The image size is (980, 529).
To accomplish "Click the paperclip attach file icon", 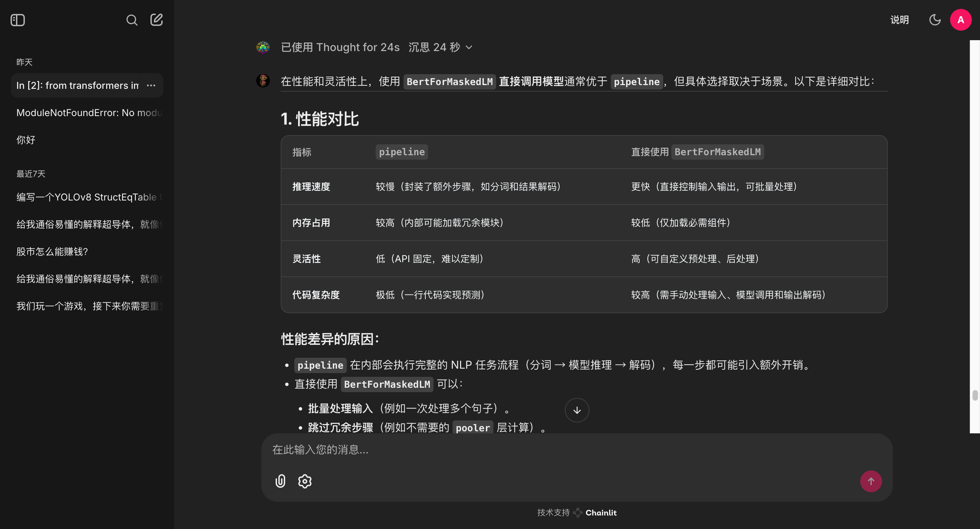I will pyautogui.click(x=280, y=481).
